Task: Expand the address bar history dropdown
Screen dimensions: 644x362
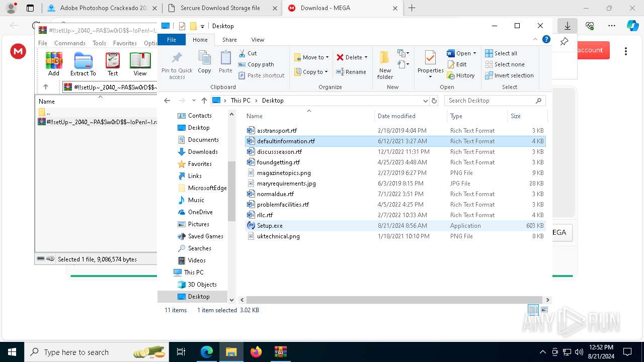Action: tap(426, 101)
